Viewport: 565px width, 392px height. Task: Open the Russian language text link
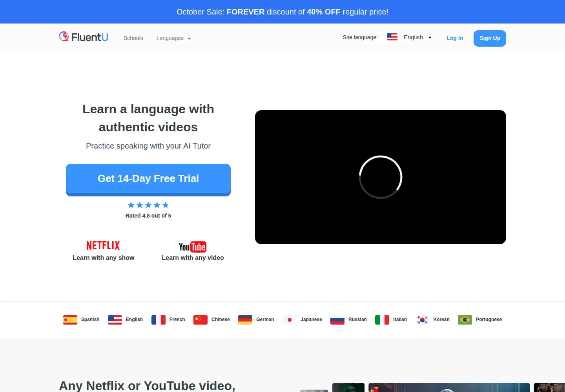[357, 319]
